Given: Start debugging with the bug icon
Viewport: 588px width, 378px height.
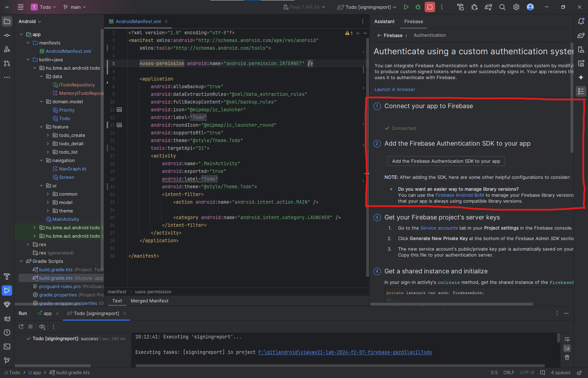Looking at the screenshot, I should (x=418, y=7).
